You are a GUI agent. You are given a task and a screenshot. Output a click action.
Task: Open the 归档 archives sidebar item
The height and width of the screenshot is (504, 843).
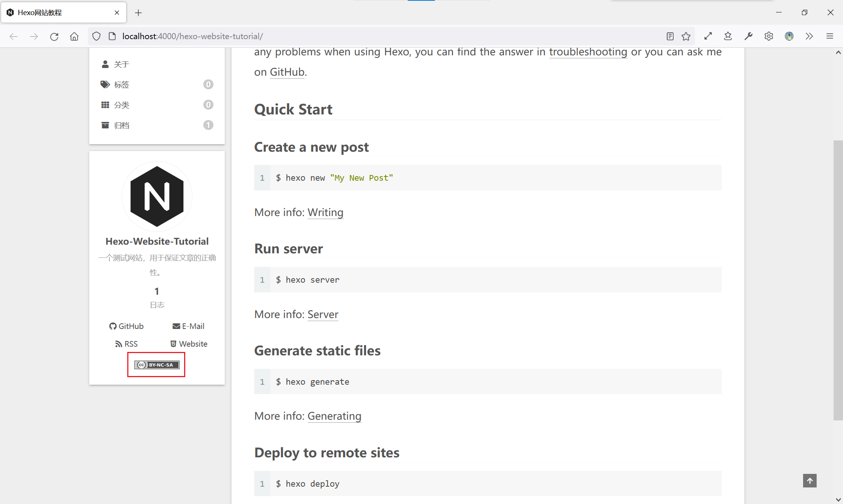(x=122, y=125)
